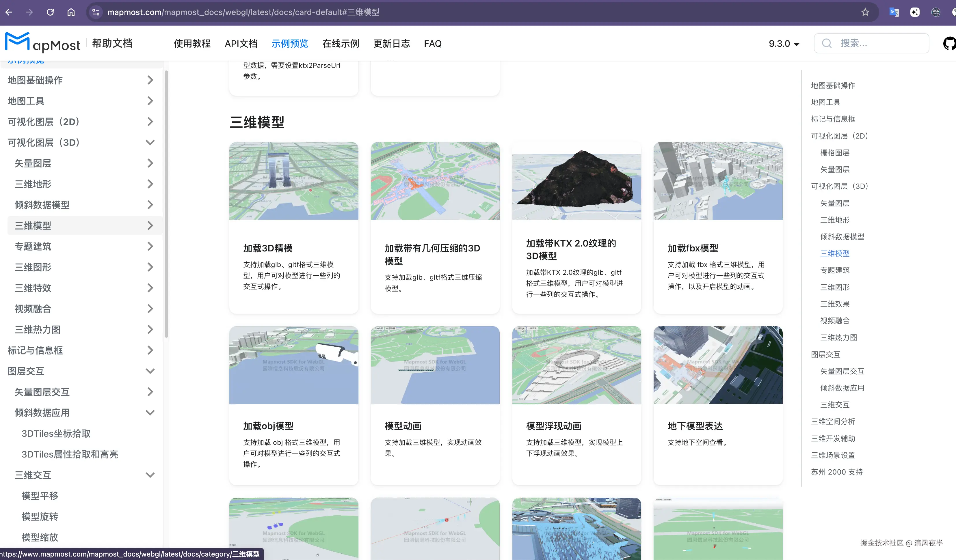Click the site info icon in address bar
The image size is (956, 560).
point(96,12)
